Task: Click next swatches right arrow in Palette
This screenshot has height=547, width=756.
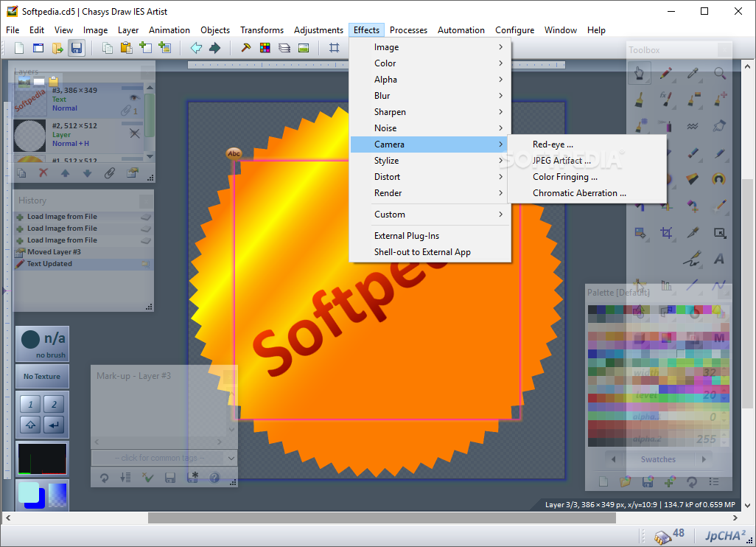Action: 704,459
